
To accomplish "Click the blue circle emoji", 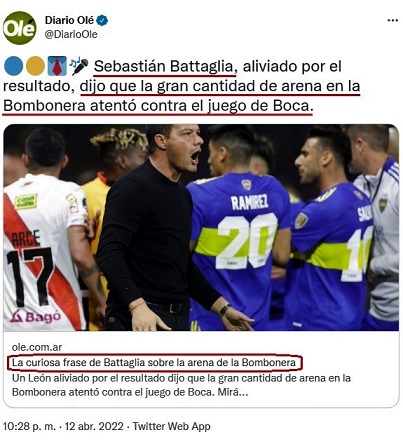I will click(13, 66).
